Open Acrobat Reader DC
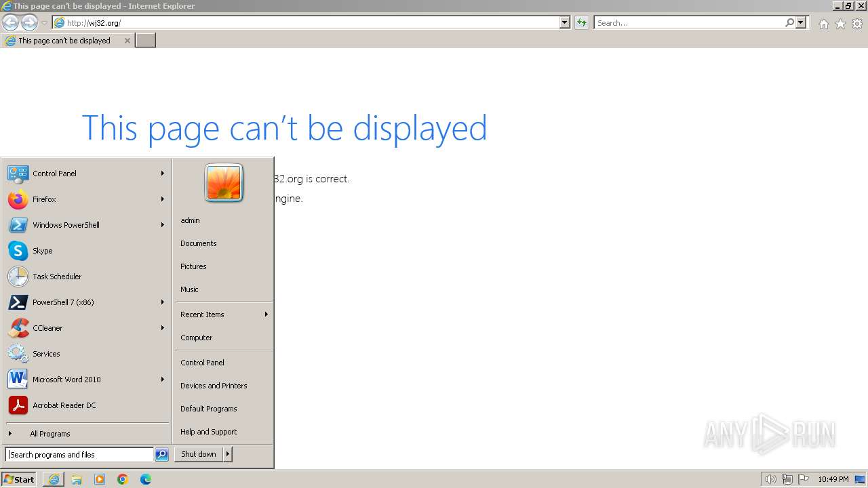 (x=87, y=405)
